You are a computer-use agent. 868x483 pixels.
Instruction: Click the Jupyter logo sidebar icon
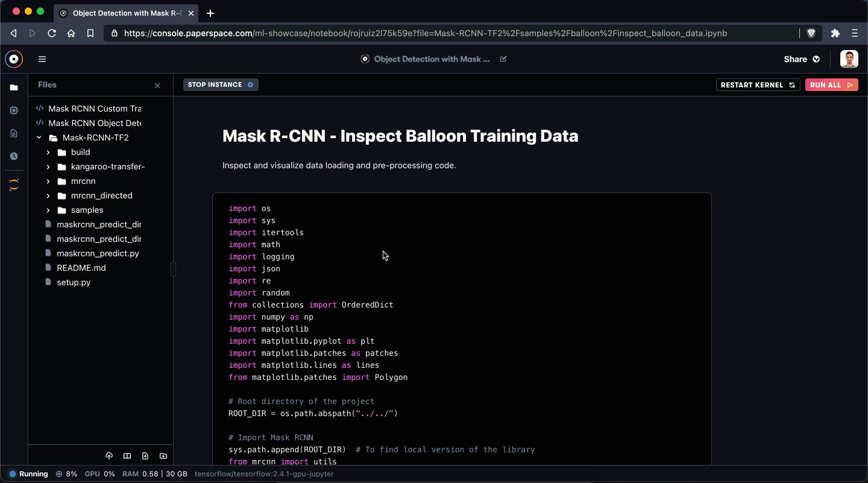(x=14, y=185)
